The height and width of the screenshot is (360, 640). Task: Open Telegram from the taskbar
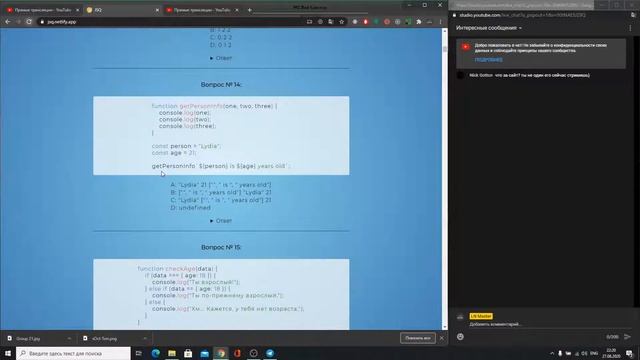(270, 353)
